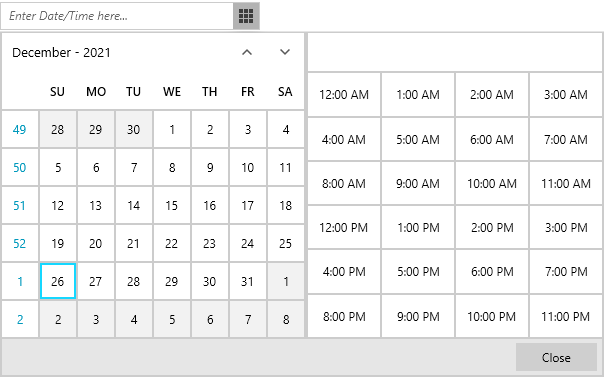The width and height of the screenshot is (608, 378).
Task: Click the calendar grid icon button
Action: [x=246, y=16]
